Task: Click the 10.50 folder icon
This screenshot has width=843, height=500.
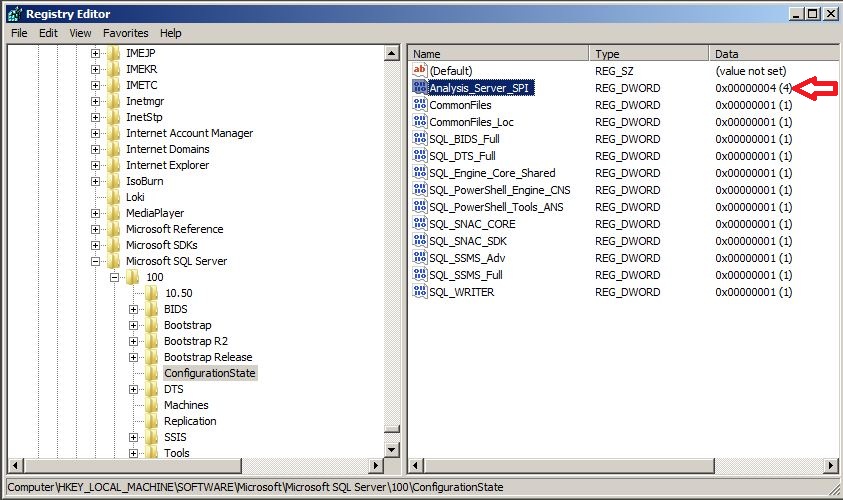Action: pyautogui.click(x=152, y=293)
